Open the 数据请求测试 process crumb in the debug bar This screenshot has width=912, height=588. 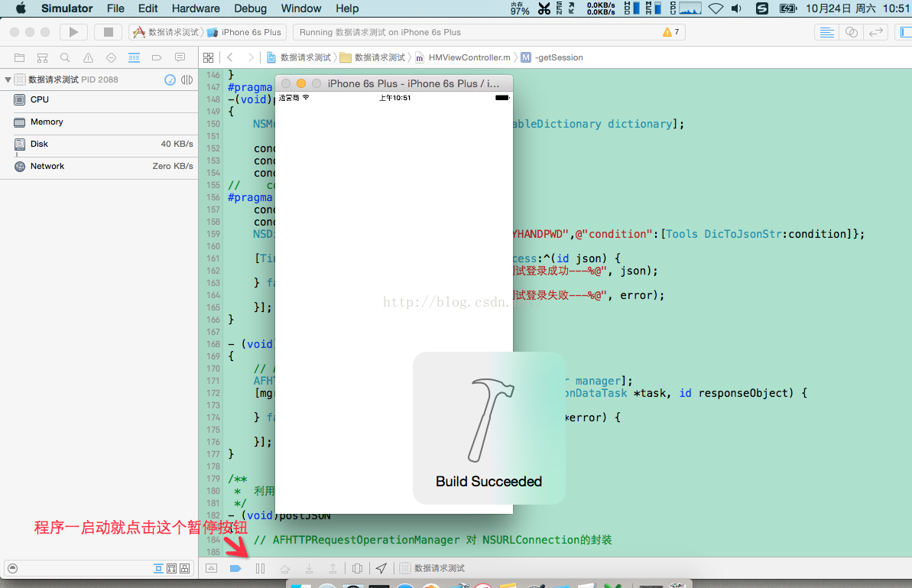coord(432,568)
